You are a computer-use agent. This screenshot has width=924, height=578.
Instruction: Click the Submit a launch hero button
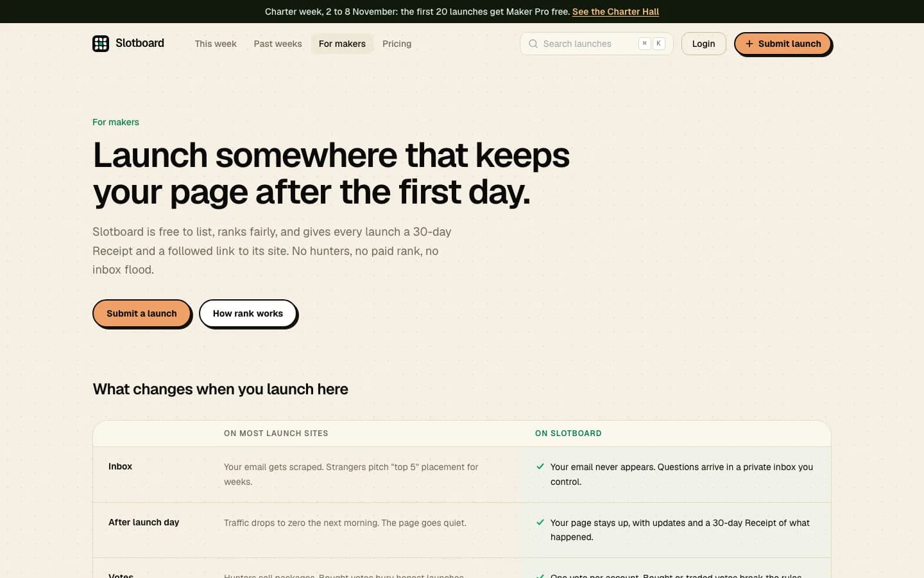(x=142, y=313)
